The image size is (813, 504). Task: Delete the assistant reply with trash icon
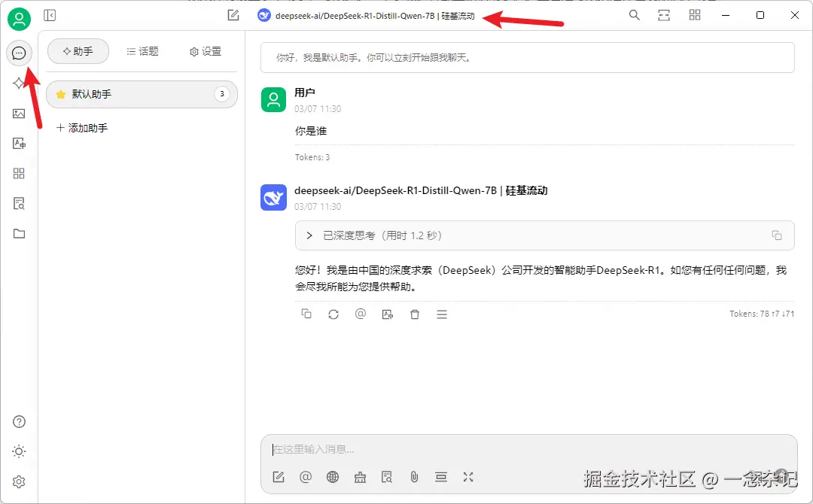point(415,314)
